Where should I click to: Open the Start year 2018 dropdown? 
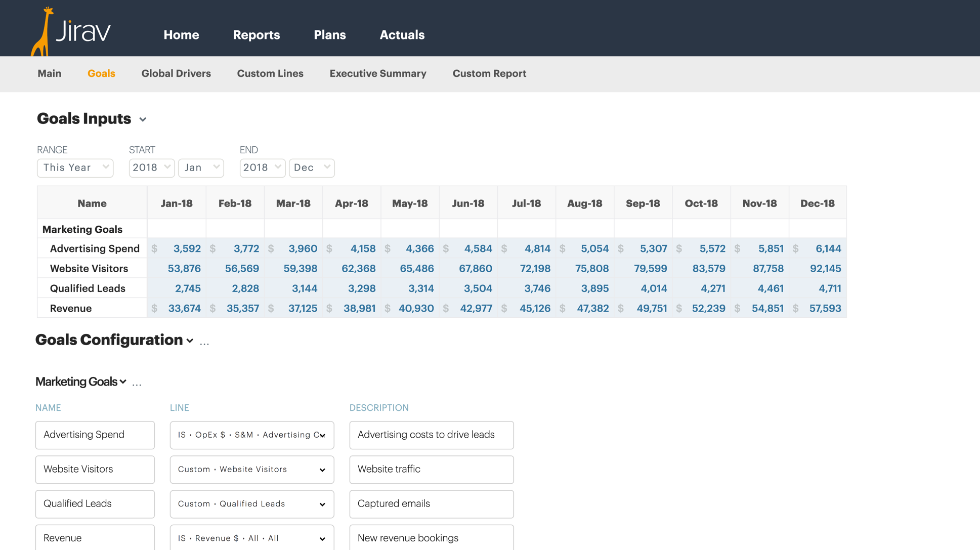(x=151, y=167)
